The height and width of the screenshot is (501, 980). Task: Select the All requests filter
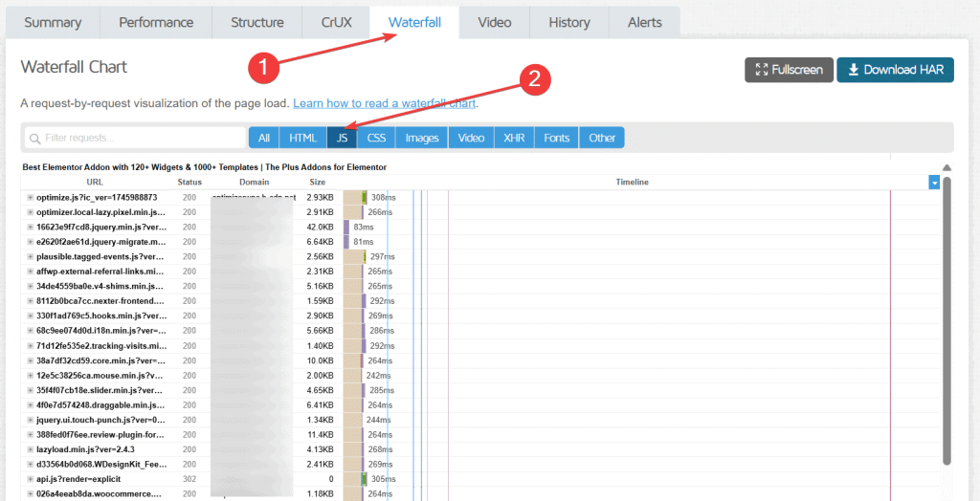(x=264, y=138)
